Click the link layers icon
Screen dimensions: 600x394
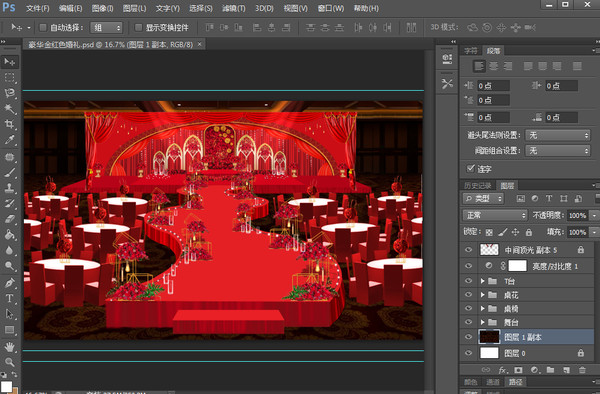click(x=486, y=370)
